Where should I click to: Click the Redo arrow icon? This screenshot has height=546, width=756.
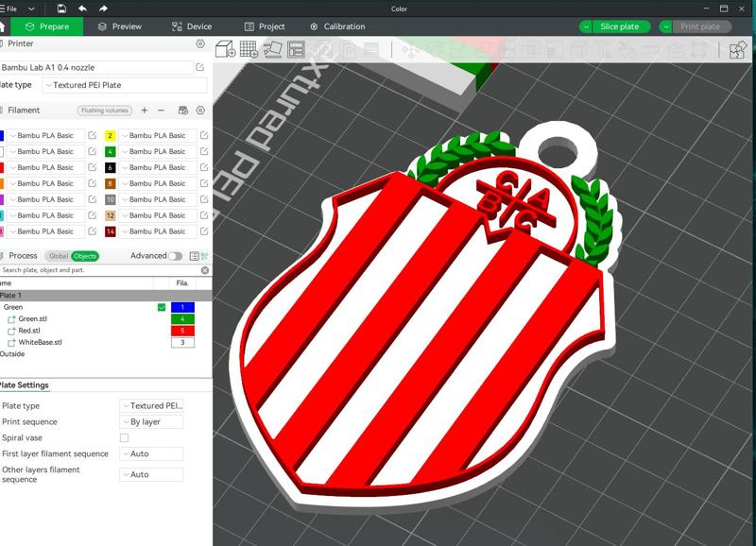coord(103,9)
